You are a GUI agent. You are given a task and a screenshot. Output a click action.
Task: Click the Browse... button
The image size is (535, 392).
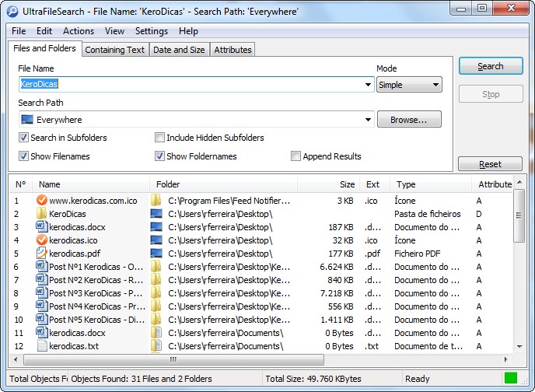(409, 120)
